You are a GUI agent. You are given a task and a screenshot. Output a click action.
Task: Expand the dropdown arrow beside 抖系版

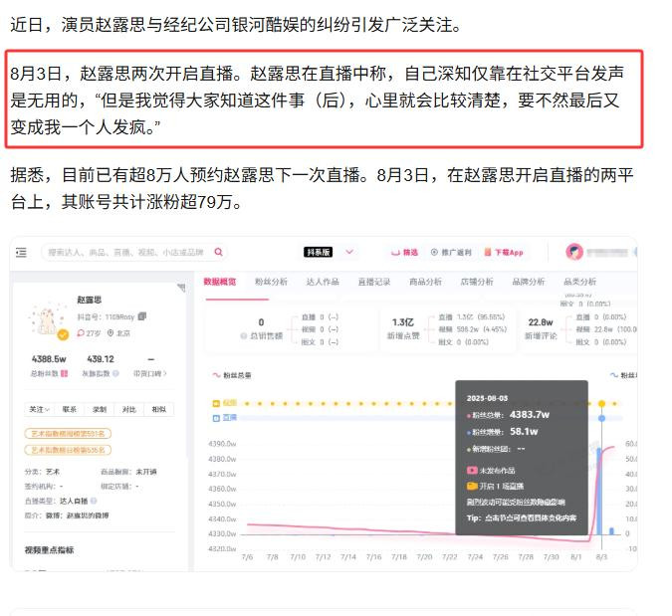tap(349, 252)
